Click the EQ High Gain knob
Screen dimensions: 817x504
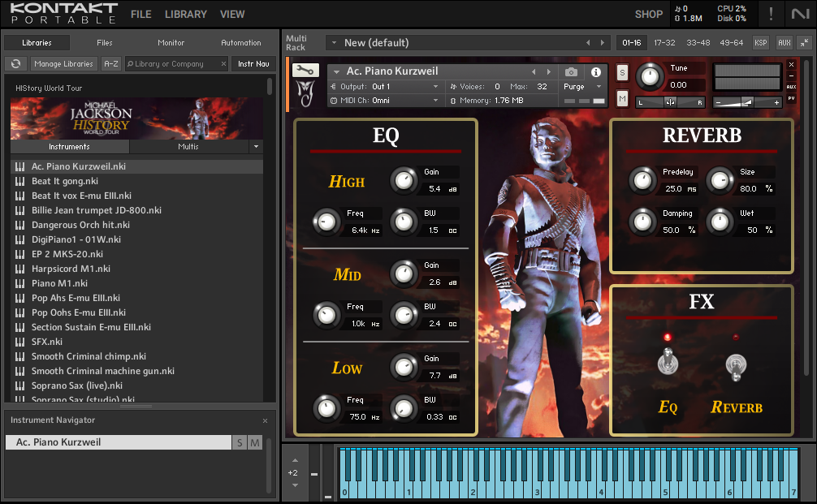[404, 181]
